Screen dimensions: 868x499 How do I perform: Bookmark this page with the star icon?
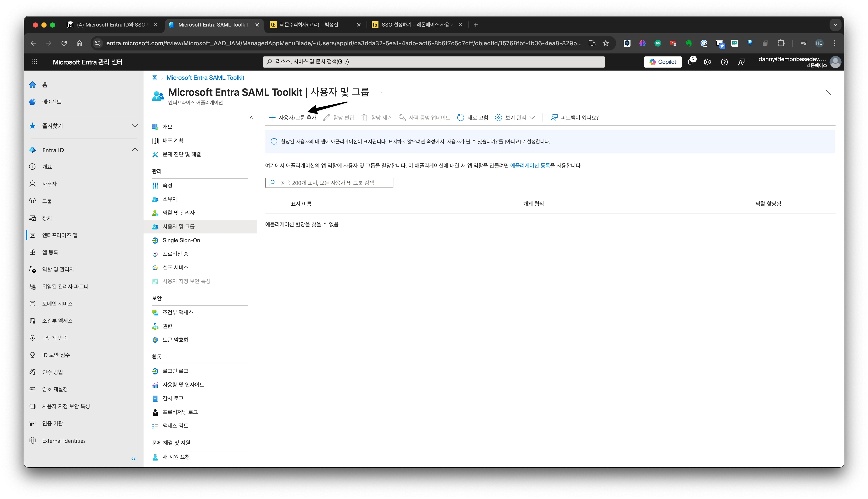pyautogui.click(x=606, y=43)
